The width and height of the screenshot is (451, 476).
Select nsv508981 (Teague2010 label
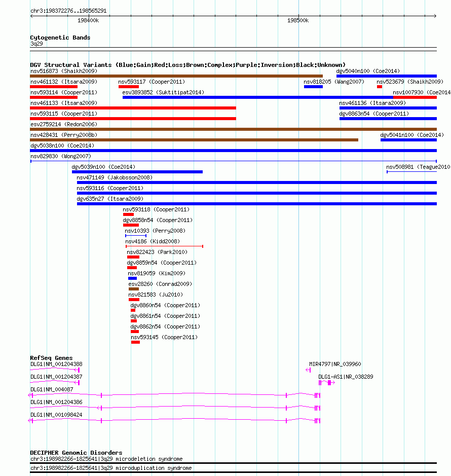click(418, 167)
